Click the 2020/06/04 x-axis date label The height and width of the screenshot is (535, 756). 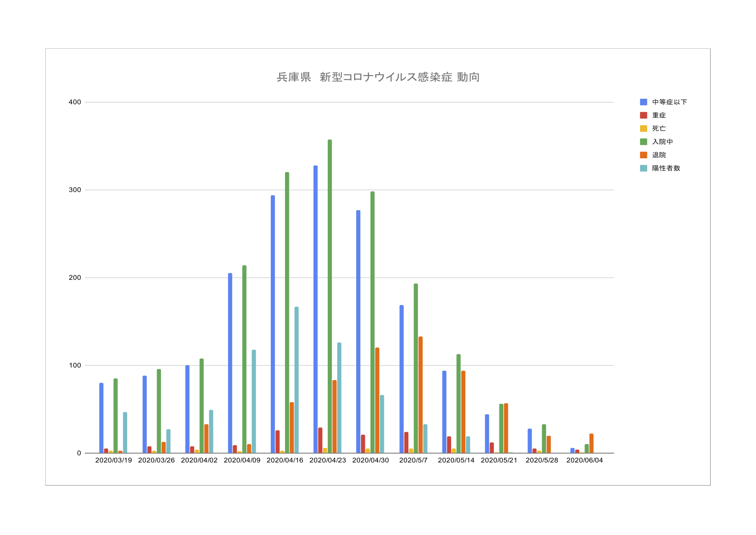coord(584,460)
